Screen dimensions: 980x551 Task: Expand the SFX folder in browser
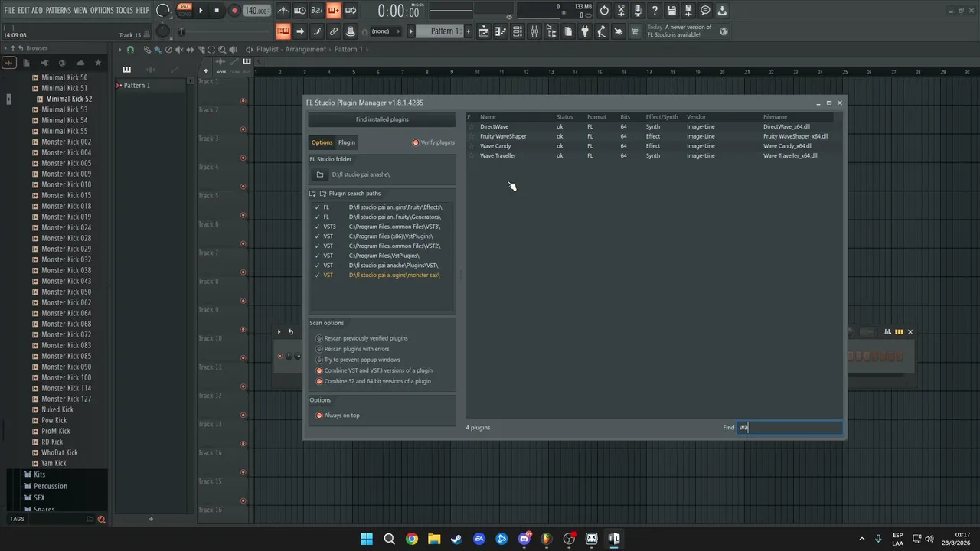[x=39, y=497]
